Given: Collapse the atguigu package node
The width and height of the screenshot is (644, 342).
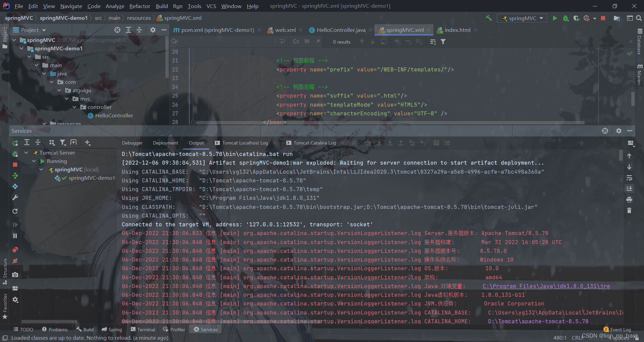Looking at the screenshot, I should pyautogui.click(x=59, y=90).
